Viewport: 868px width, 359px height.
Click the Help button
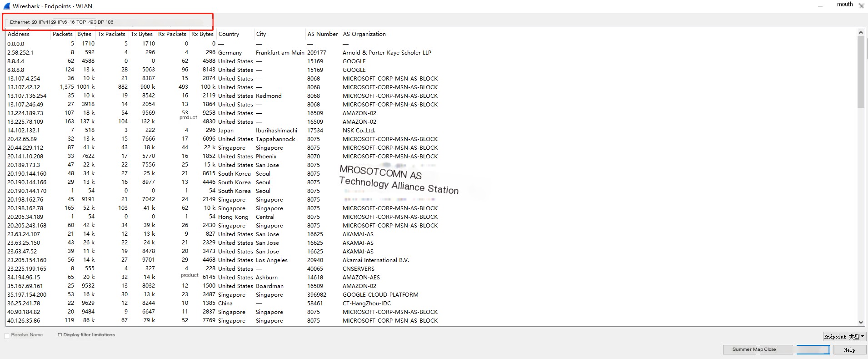pyautogui.click(x=849, y=350)
